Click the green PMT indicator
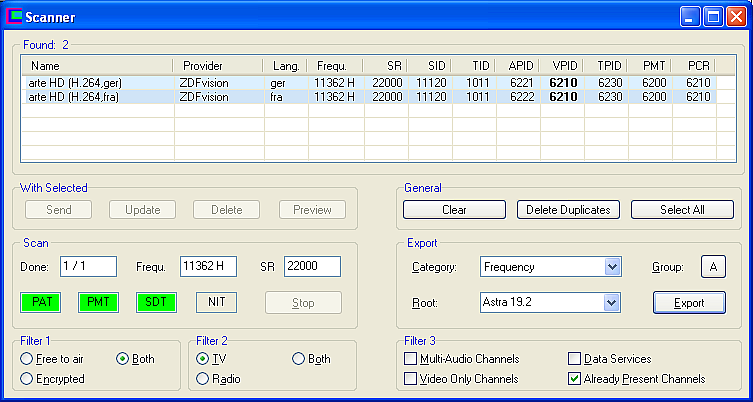The image size is (753, 402). point(98,302)
